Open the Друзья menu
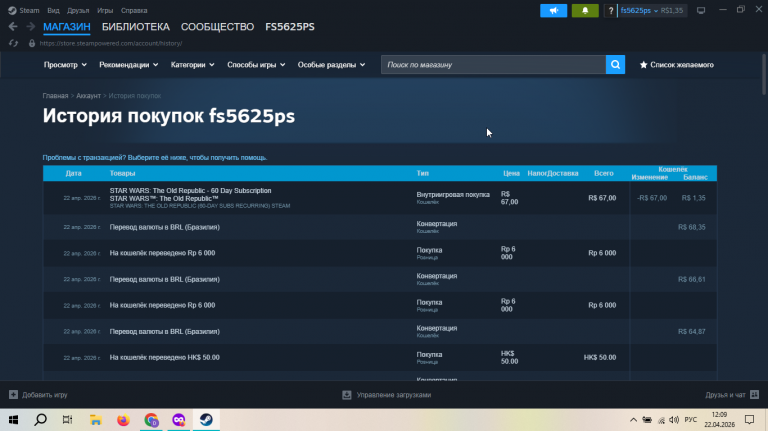768x431 pixels. coord(78,10)
